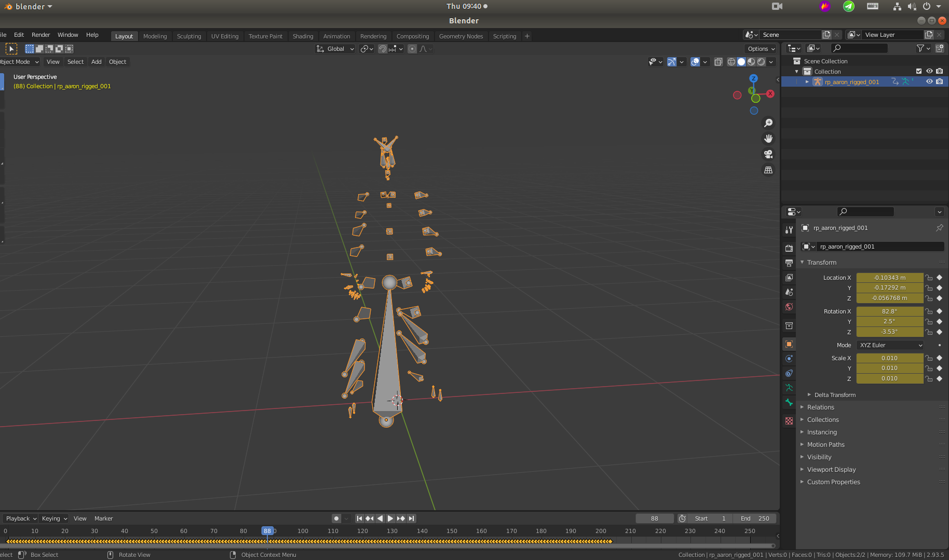The height and width of the screenshot is (560, 949).
Task: Toggle X-ray display mode
Action: (x=718, y=62)
